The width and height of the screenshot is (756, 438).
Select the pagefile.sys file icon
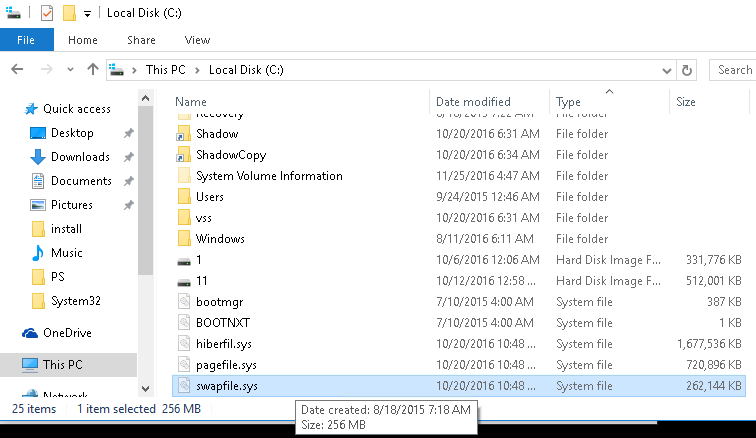click(184, 365)
